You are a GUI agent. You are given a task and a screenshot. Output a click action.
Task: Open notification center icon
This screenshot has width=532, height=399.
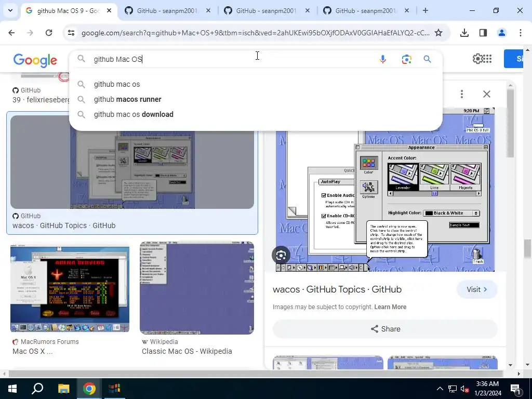(515, 389)
